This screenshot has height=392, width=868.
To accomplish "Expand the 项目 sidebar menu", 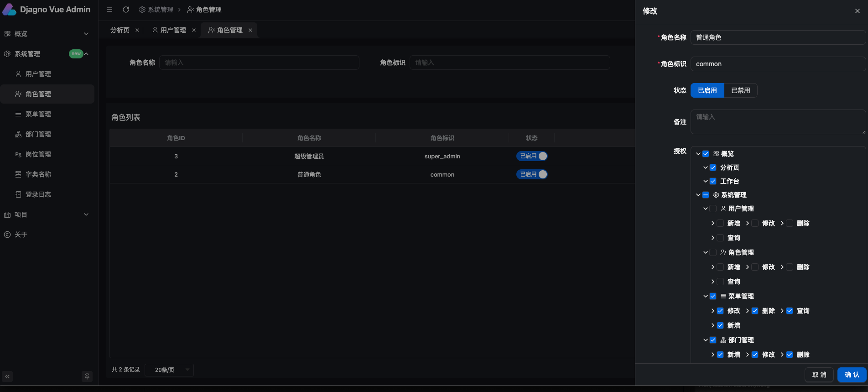I will (x=46, y=214).
